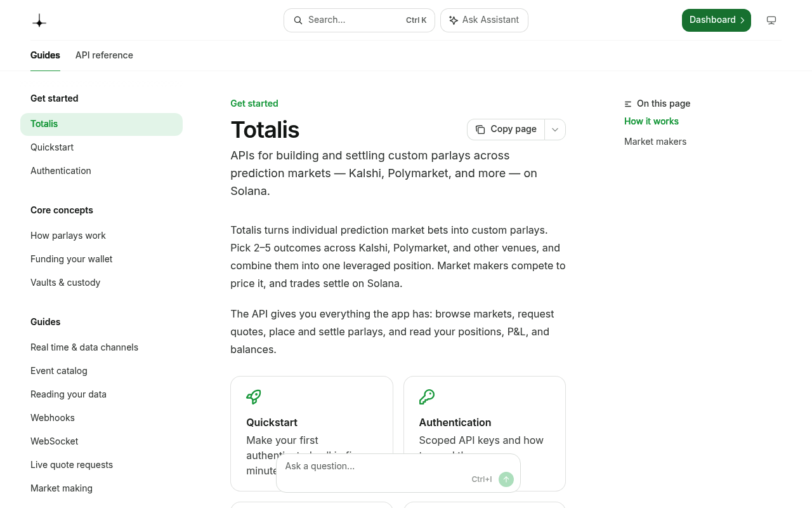Click the sparkle icon beside Ask Assistant
The width and height of the screenshot is (812, 508).
454,20
